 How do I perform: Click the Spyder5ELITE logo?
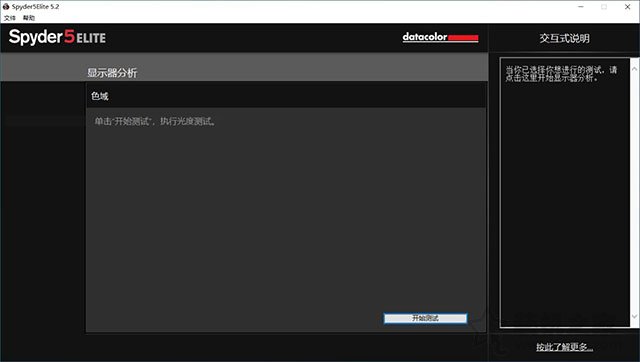(57, 37)
